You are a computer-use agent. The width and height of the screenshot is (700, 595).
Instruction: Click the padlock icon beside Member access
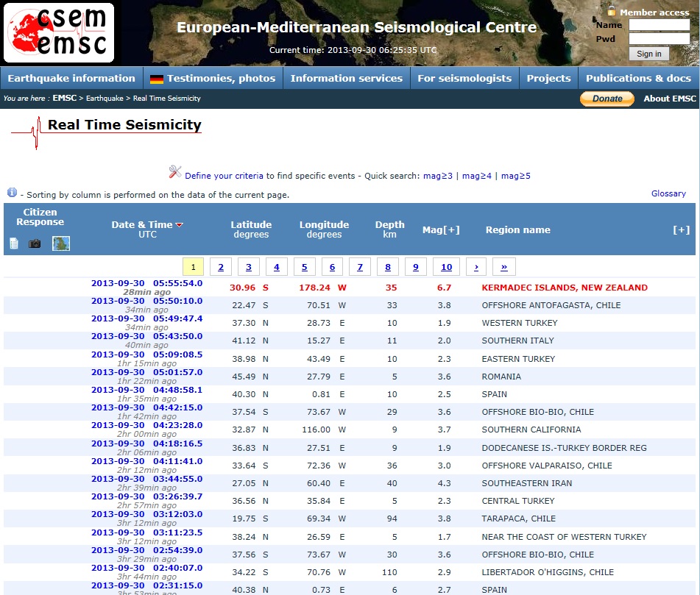point(612,11)
